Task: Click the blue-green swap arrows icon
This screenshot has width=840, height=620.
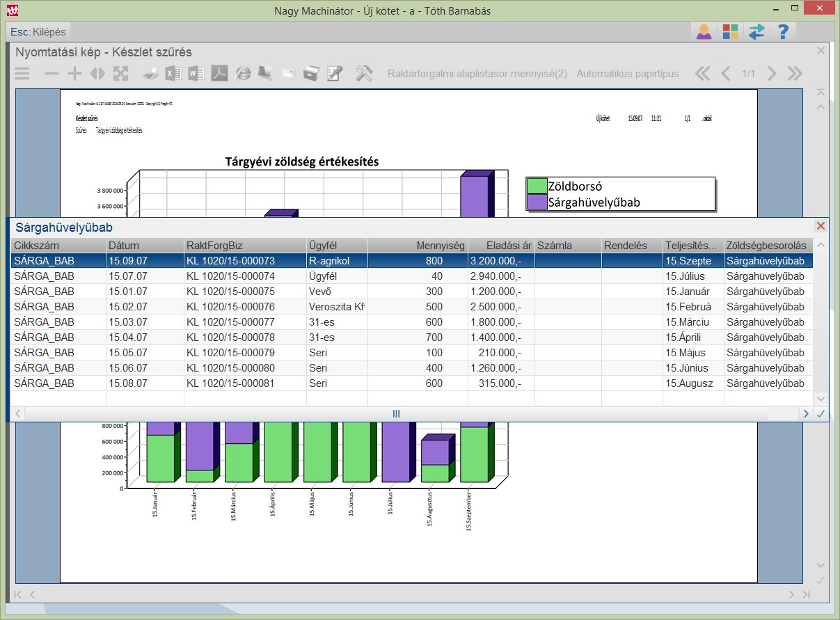Action: [x=756, y=31]
